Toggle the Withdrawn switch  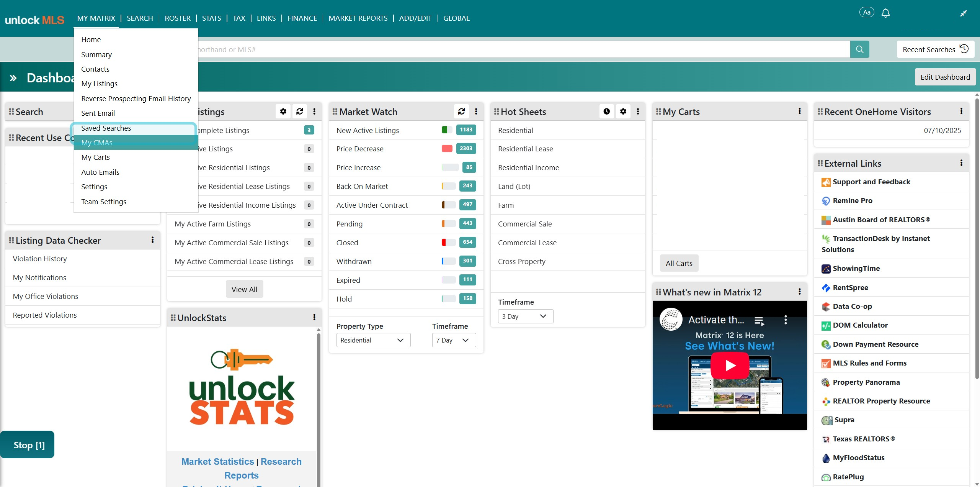point(449,261)
